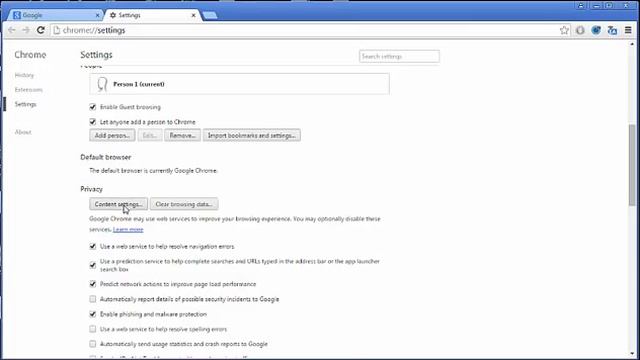Click the Privacy section heading
Viewport: 640px width, 360px height.
91,189
